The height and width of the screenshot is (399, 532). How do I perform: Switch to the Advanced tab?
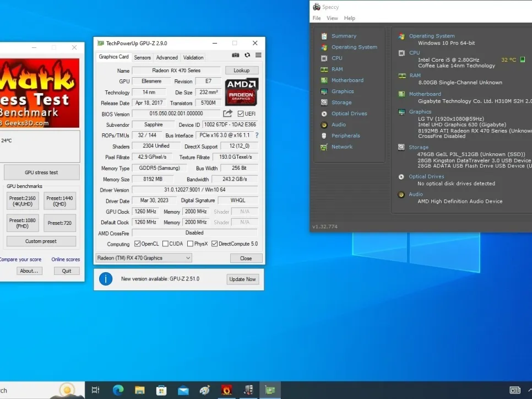[167, 57]
